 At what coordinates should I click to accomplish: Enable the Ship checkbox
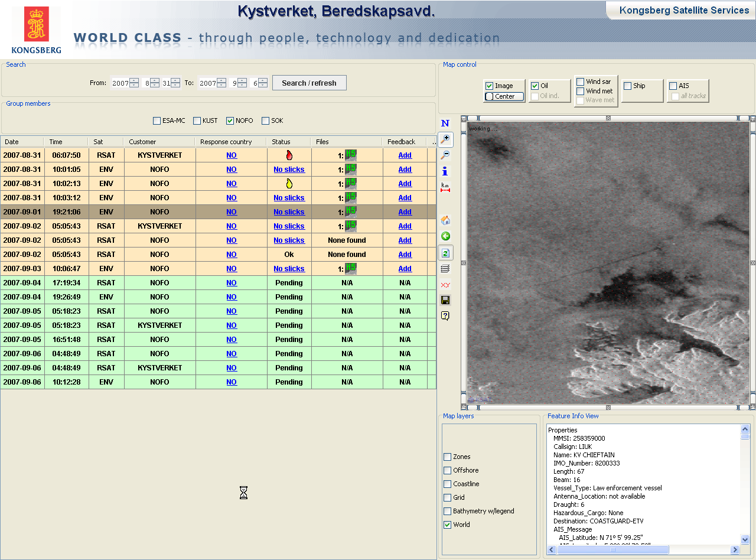(x=627, y=86)
